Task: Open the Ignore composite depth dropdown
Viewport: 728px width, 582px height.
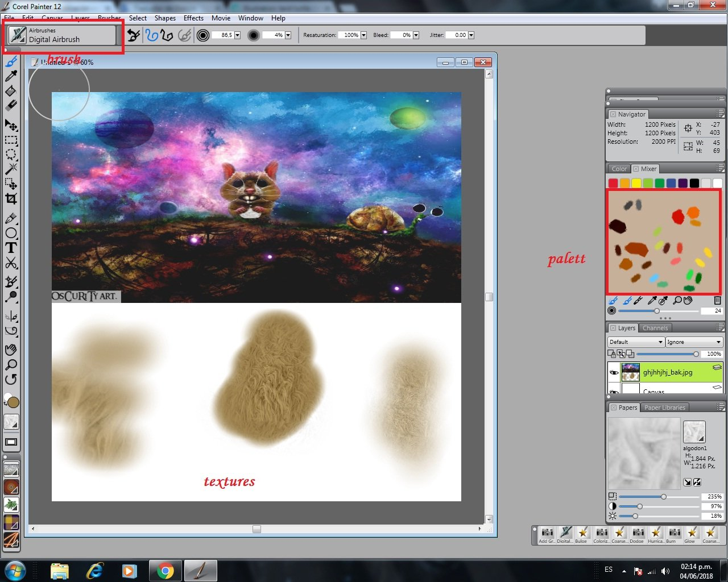Action: [694, 342]
